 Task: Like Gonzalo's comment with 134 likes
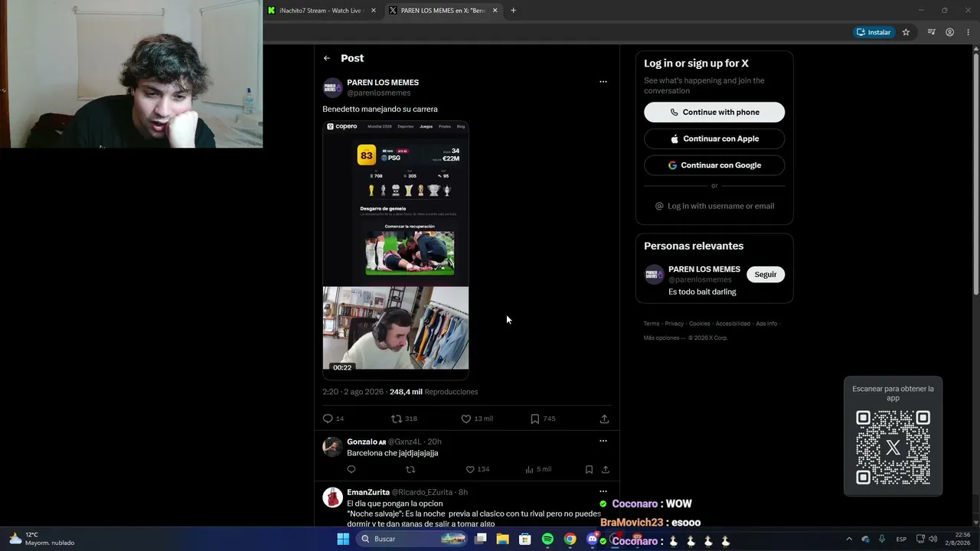[470, 469]
